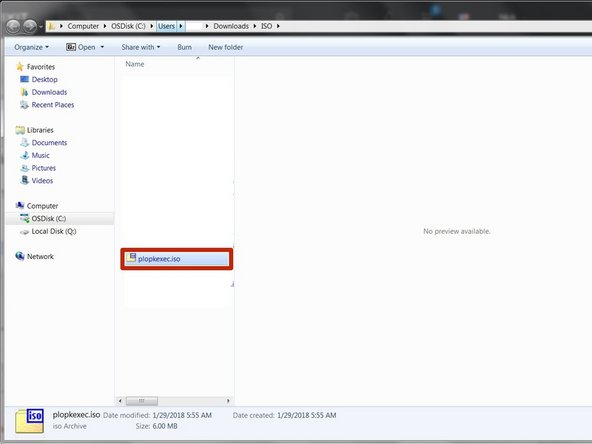592x444 pixels.
Task: Select the Network icon in sidebar
Action: click(x=20, y=256)
